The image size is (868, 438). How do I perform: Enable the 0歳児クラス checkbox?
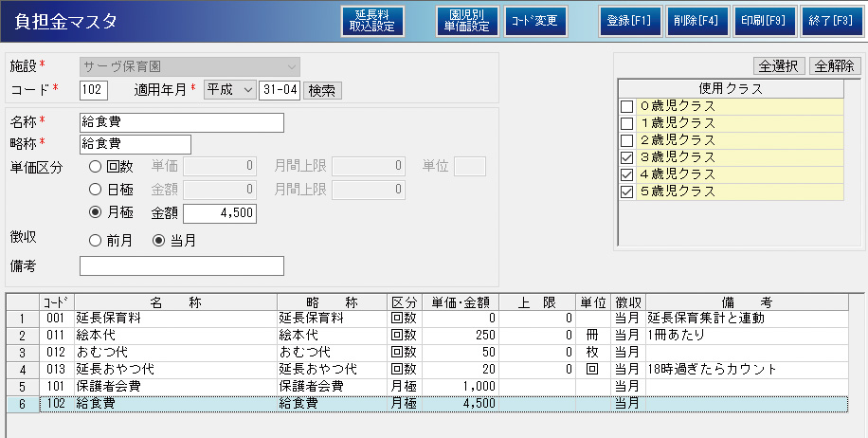pyautogui.click(x=626, y=106)
